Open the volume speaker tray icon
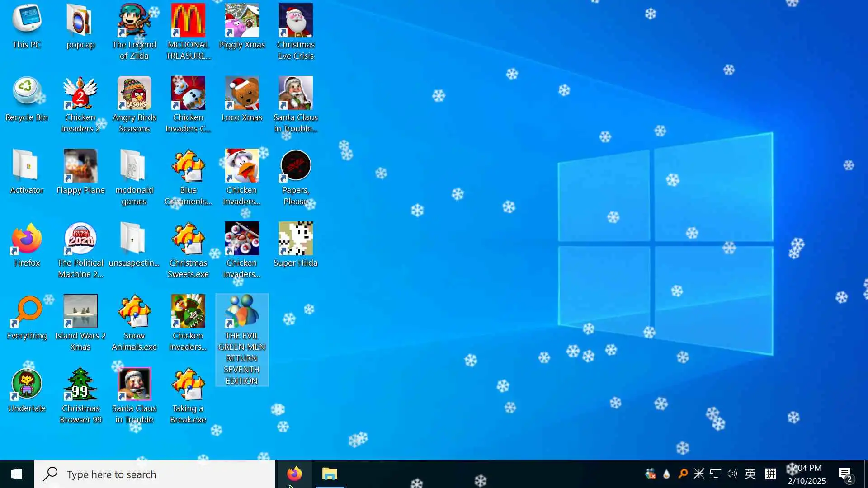 click(x=731, y=474)
